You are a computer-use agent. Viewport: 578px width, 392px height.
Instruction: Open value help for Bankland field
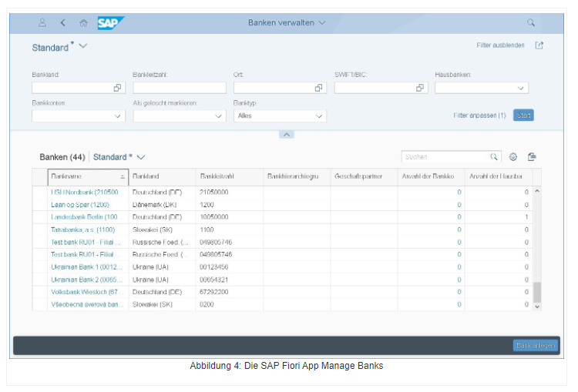point(117,88)
